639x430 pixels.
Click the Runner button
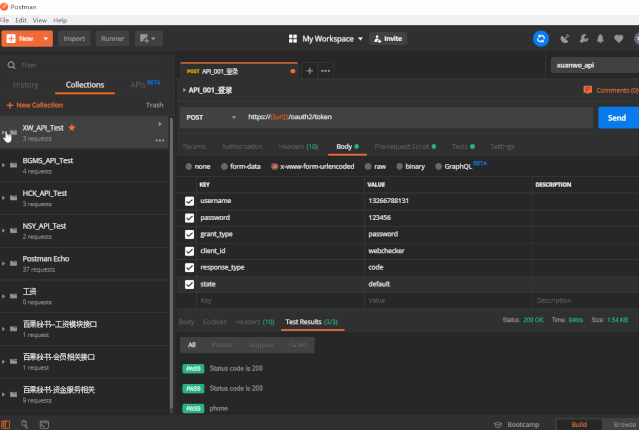click(x=112, y=39)
